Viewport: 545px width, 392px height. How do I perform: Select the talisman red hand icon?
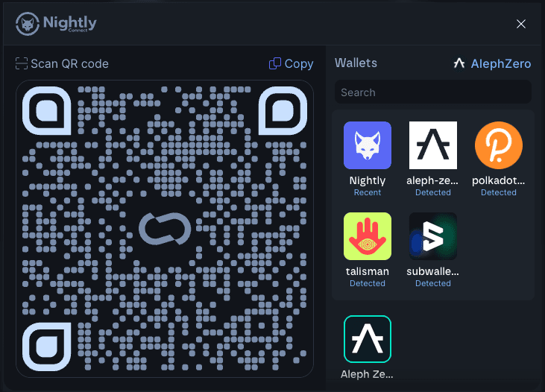[x=368, y=236]
